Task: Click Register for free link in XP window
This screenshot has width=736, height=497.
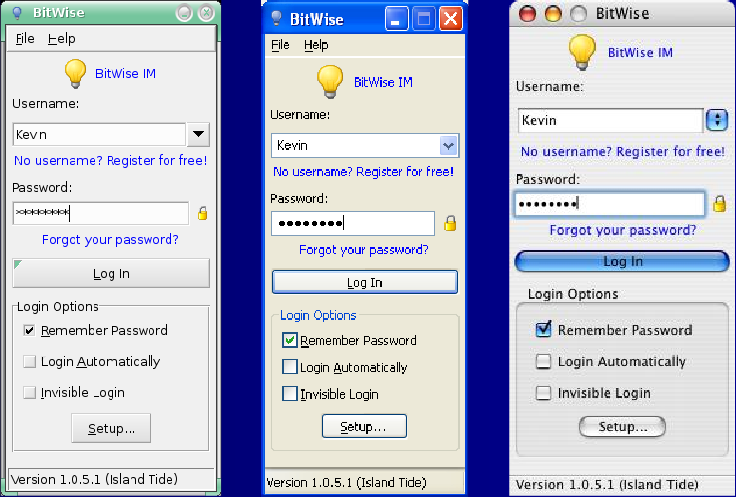Action: 363,172
